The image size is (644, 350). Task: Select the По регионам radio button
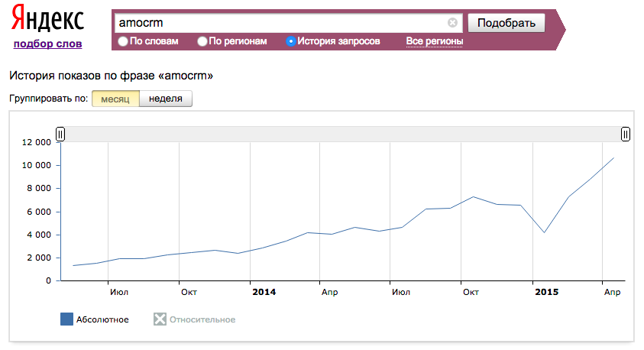pos(202,41)
